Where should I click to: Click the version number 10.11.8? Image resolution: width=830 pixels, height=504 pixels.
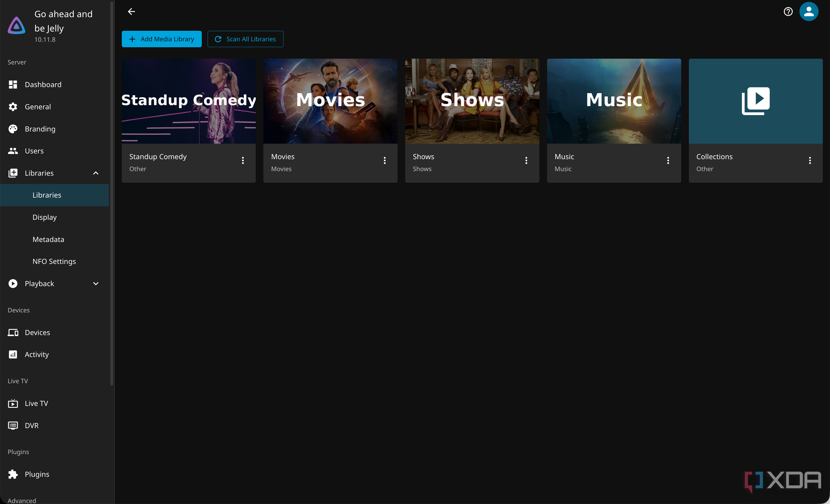pyautogui.click(x=45, y=39)
